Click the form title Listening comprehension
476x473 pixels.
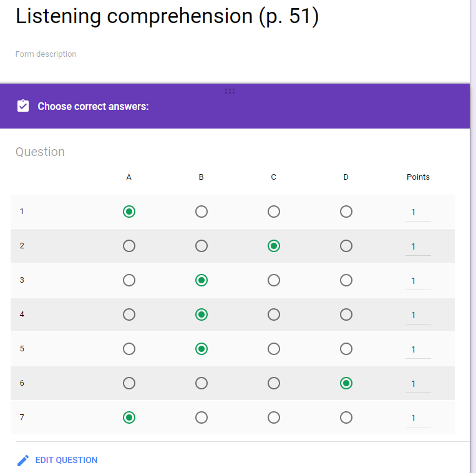(x=167, y=17)
